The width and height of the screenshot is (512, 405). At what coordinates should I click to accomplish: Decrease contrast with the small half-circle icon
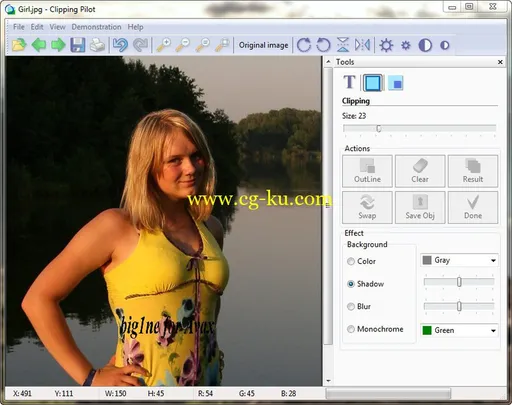click(445, 45)
